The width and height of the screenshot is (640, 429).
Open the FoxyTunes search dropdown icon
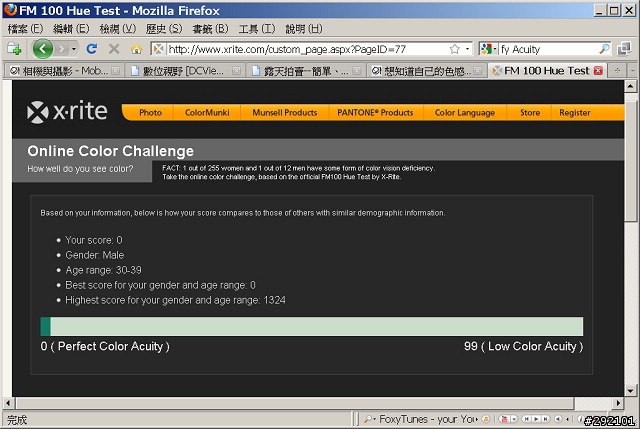370,419
